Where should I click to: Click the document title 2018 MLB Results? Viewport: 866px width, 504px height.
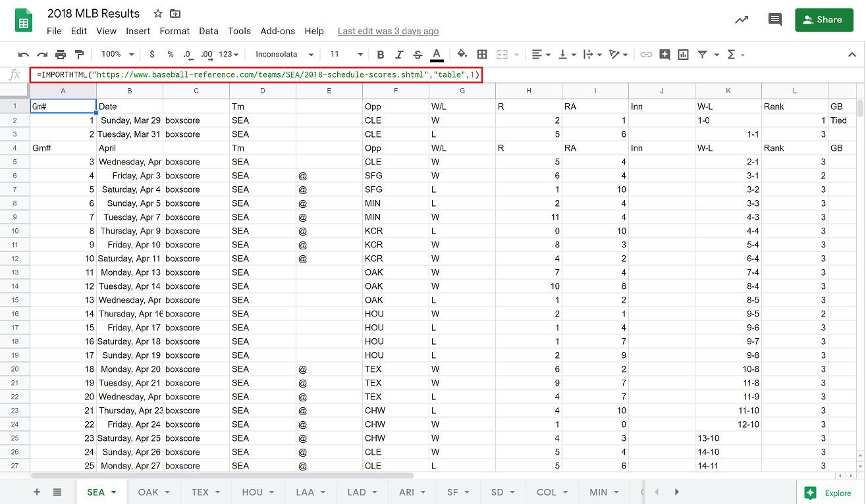click(94, 14)
